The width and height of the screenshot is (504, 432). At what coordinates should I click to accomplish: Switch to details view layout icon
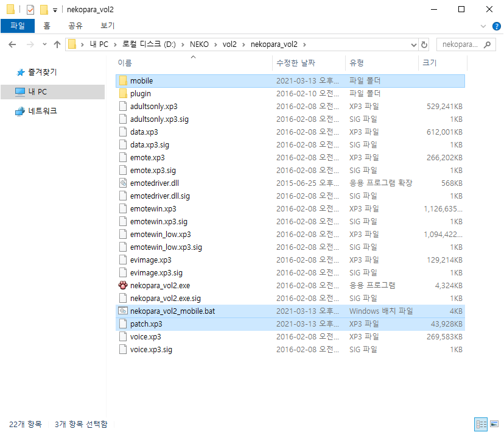[481, 424]
